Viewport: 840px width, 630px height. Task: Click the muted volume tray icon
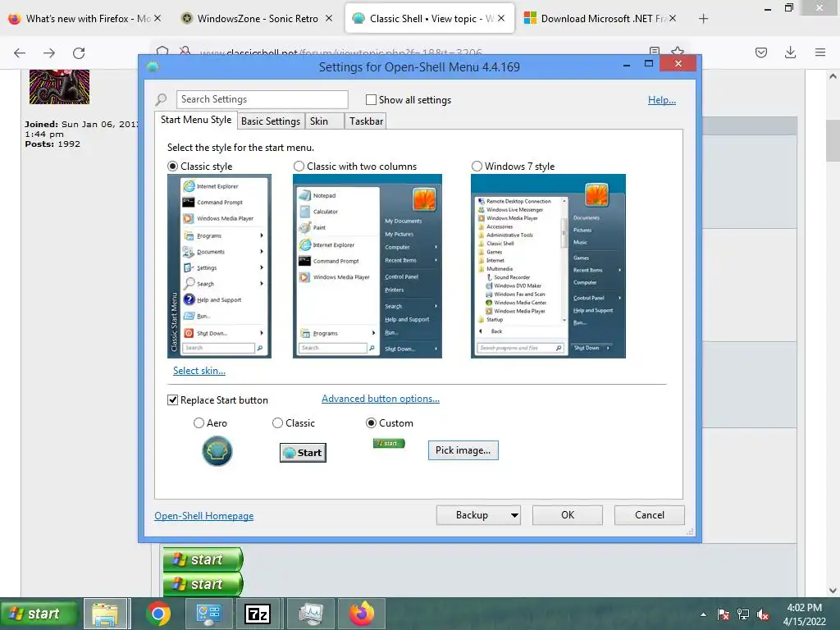763,614
